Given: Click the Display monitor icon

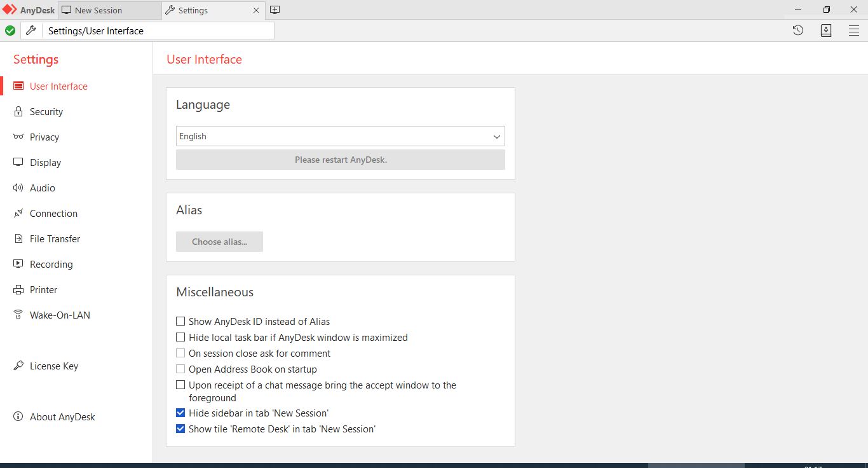Looking at the screenshot, I should 18,162.
